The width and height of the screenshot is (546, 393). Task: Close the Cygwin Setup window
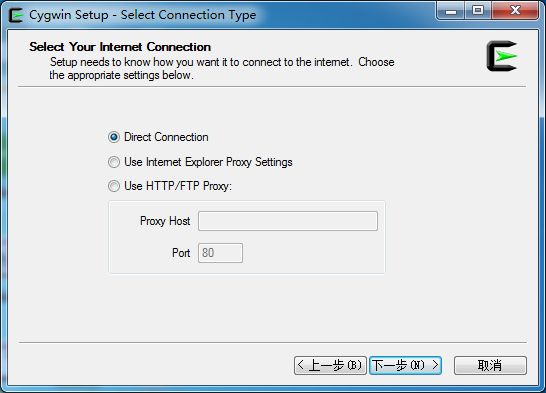click(x=515, y=11)
